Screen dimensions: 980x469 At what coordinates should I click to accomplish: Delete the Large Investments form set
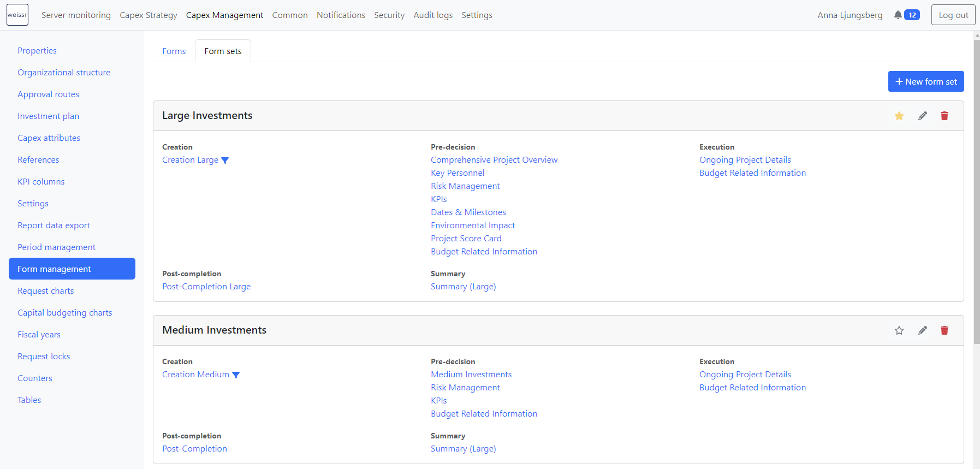[x=945, y=116]
